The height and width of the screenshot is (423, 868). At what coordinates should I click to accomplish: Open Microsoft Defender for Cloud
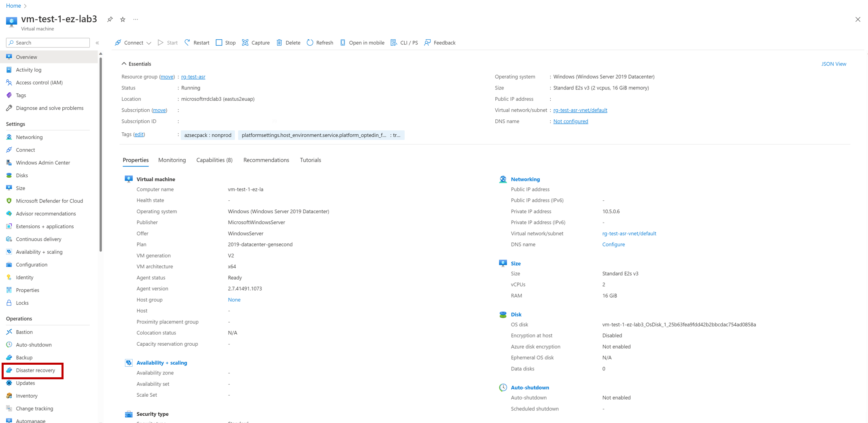click(x=49, y=201)
